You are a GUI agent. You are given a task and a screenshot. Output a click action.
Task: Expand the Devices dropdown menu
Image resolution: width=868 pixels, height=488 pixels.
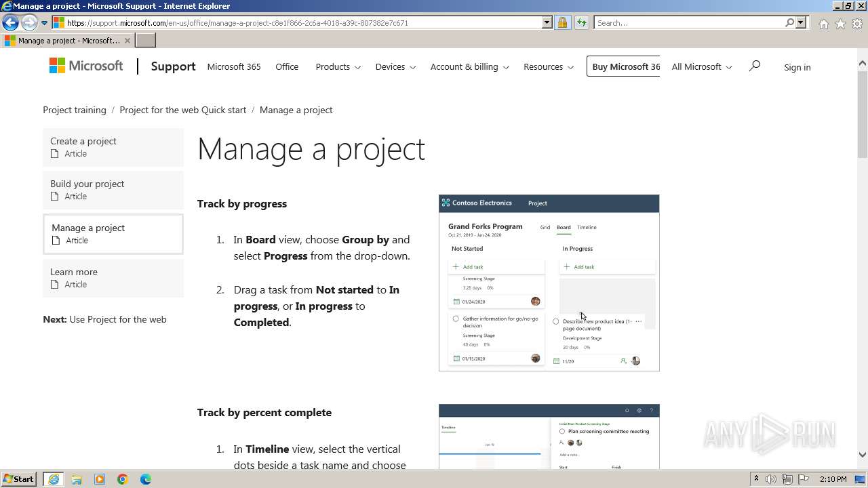click(395, 66)
